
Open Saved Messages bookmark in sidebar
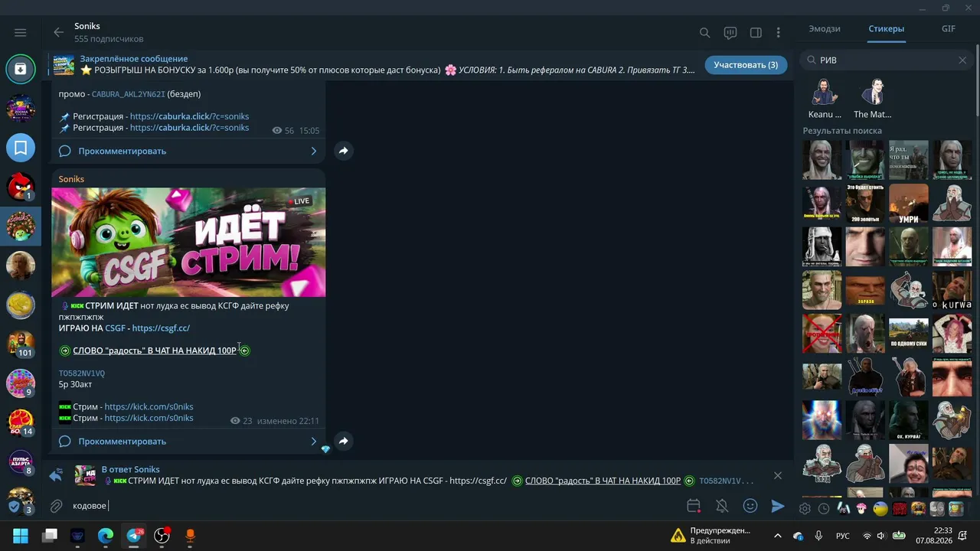pos(21,148)
